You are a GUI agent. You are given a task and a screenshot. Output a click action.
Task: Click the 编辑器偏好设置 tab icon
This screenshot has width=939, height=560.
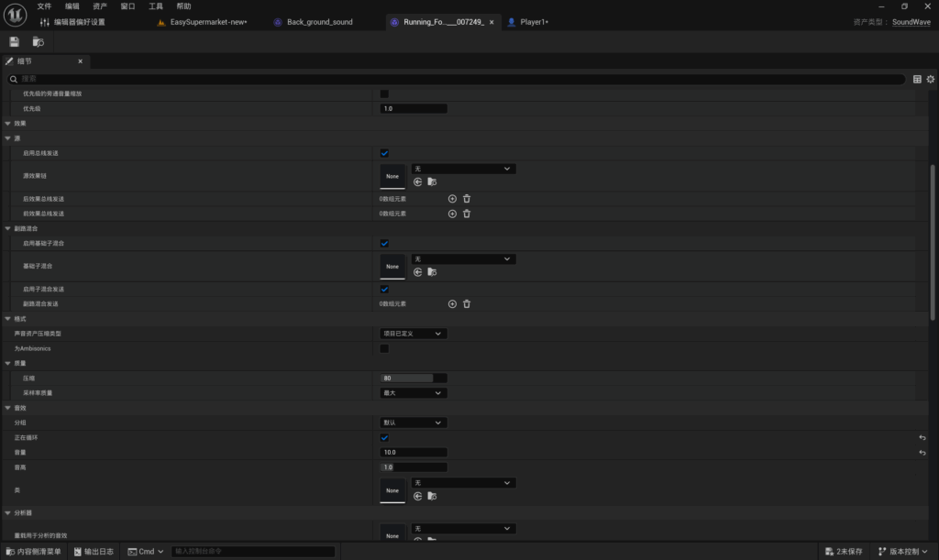click(44, 22)
